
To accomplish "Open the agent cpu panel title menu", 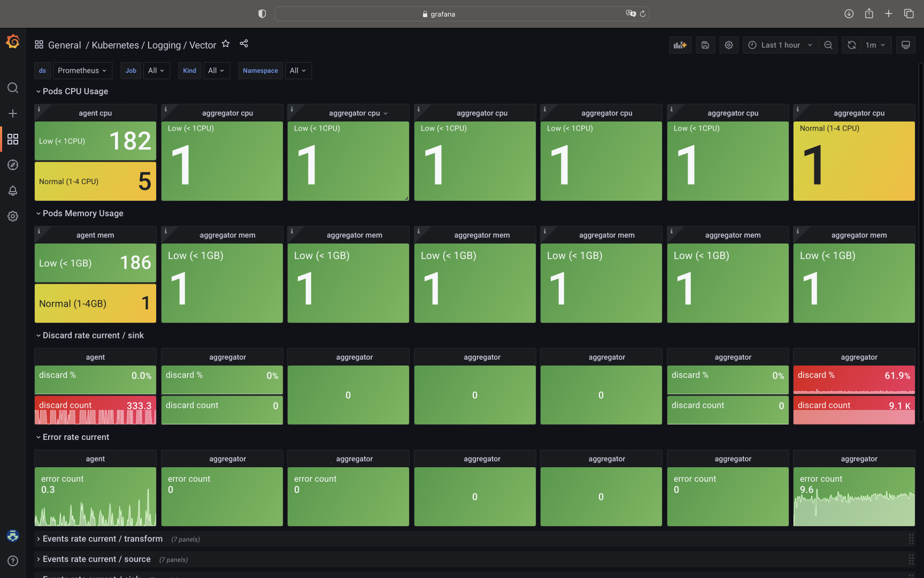I will (95, 113).
